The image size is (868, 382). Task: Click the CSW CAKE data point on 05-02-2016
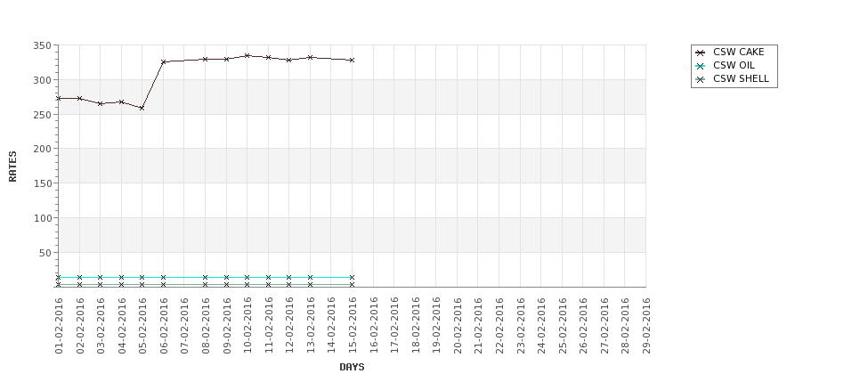point(142,109)
